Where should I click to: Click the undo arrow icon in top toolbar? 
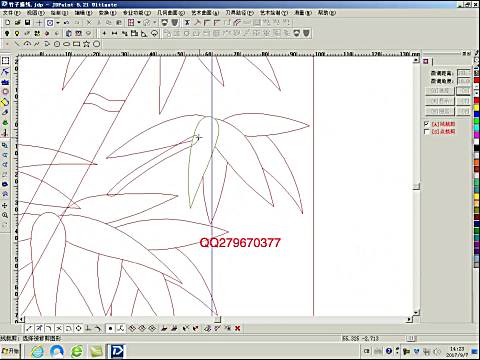tap(66, 23)
